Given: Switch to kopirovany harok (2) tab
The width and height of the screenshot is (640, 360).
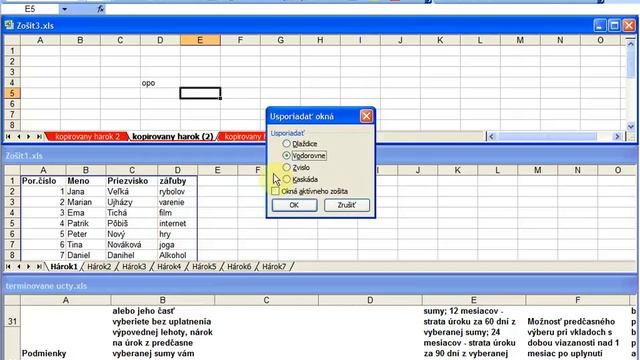Looking at the screenshot, I should pyautogui.click(x=173, y=137).
